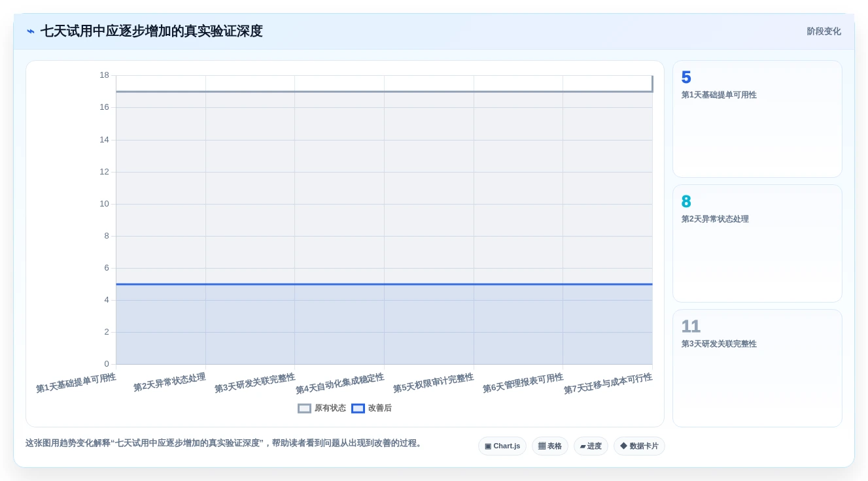
Task: Open the 第2天异常状态处理 card showing 8
Action: pyautogui.click(x=757, y=243)
